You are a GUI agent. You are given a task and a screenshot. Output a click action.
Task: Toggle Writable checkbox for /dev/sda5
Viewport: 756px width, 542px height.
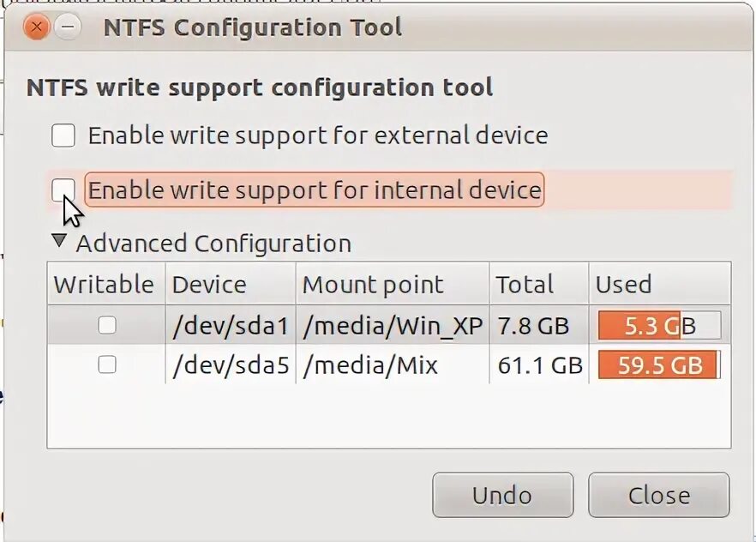click(107, 364)
